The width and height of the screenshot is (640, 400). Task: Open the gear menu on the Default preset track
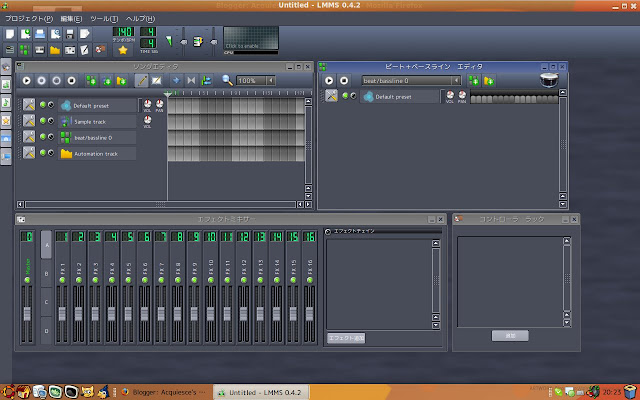[29, 105]
